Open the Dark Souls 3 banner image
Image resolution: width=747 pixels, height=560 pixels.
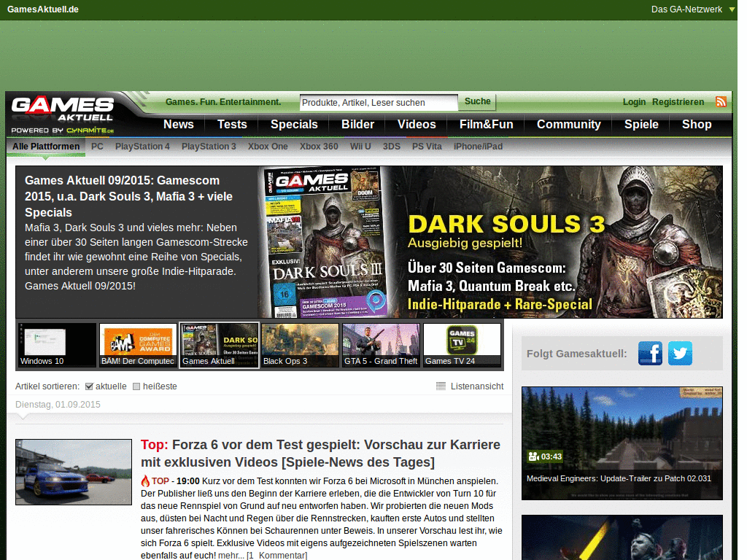[x=490, y=242]
